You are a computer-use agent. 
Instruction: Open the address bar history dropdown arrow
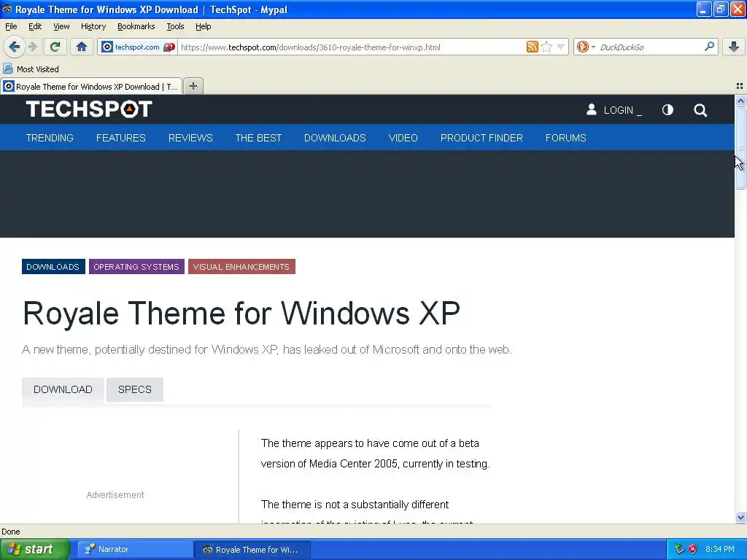point(561,47)
